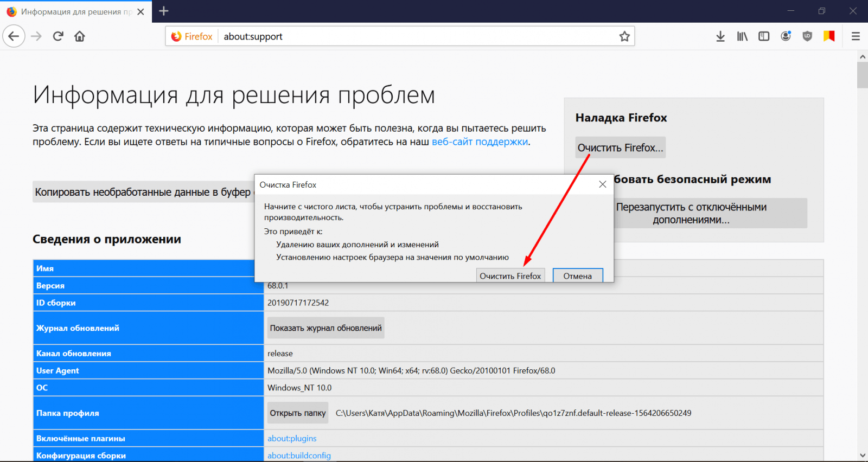Click the shield extension icon

tap(807, 36)
